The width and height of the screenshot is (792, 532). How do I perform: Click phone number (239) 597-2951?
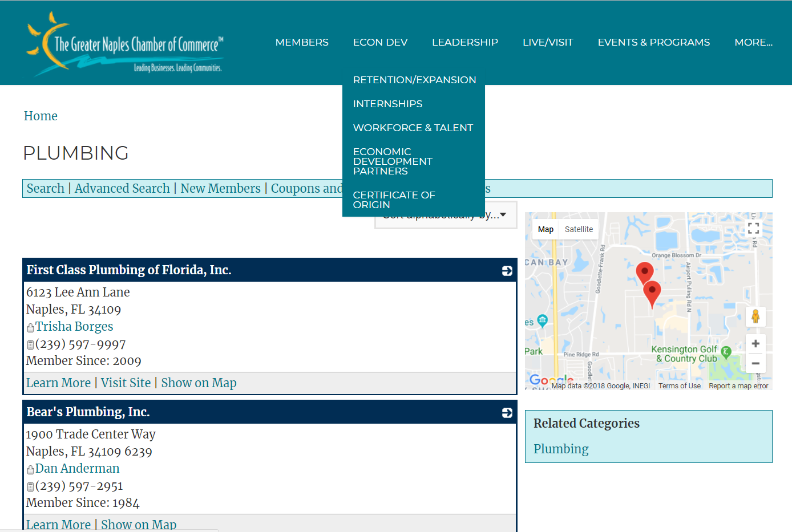[x=79, y=486]
